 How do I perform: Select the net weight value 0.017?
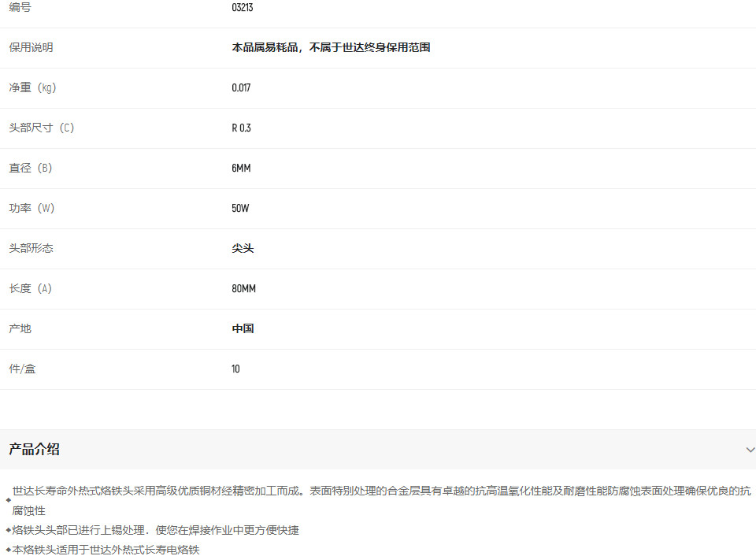tap(241, 87)
